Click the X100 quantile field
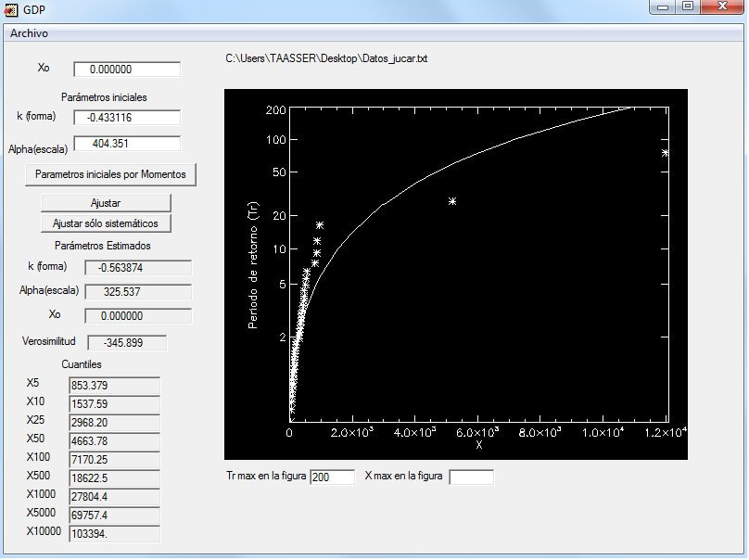The image size is (749, 560). [x=114, y=460]
